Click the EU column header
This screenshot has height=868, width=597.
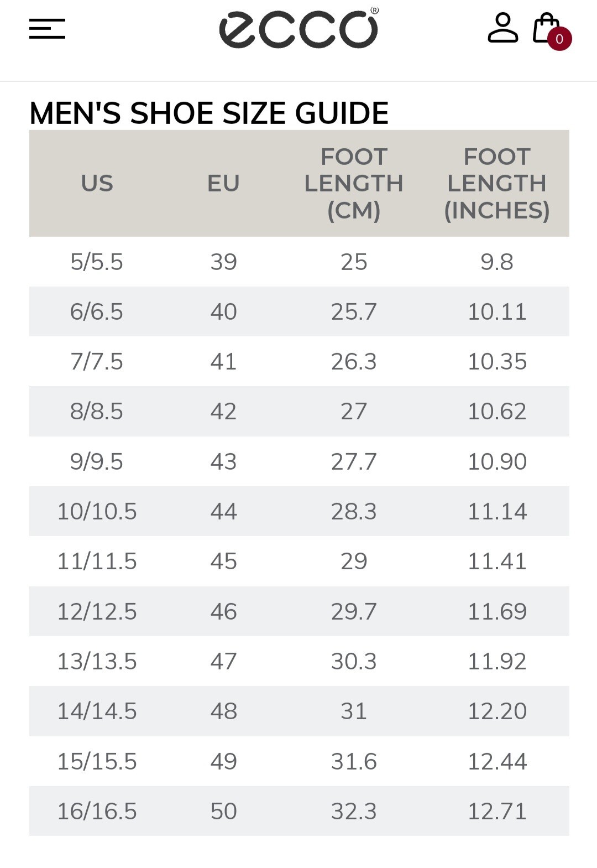click(x=223, y=183)
